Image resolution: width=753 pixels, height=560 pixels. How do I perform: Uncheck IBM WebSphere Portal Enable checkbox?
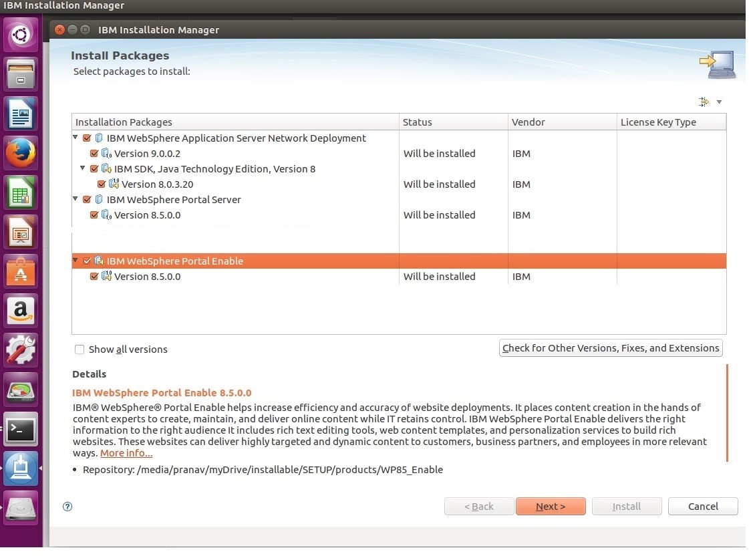tap(87, 261)
